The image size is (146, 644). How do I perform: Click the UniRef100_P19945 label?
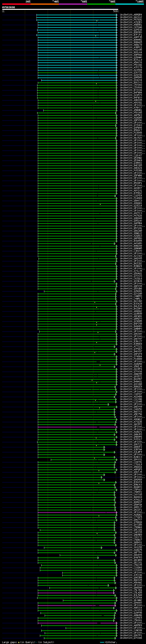131,133
